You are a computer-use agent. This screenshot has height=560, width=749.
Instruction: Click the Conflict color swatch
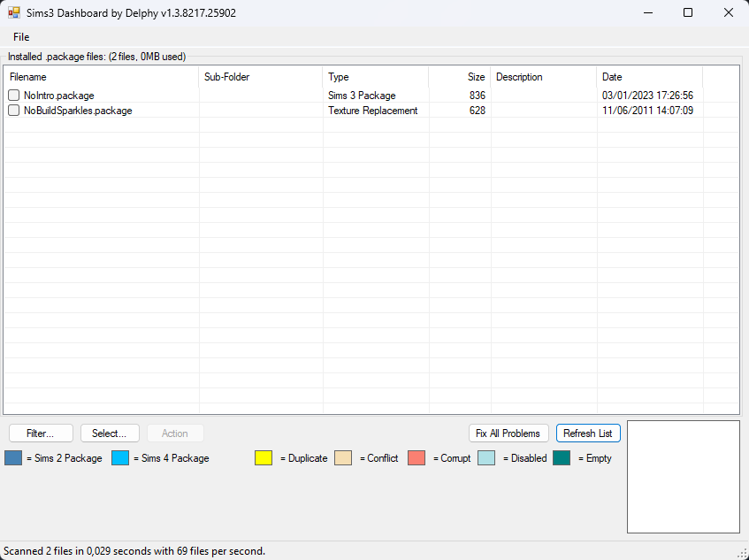[x=343, y=457]
